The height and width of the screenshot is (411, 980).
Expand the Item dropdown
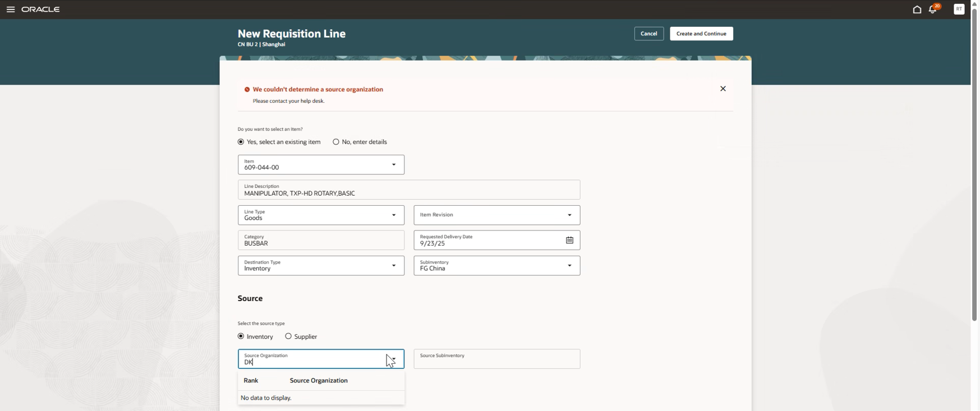pos(394,165)
